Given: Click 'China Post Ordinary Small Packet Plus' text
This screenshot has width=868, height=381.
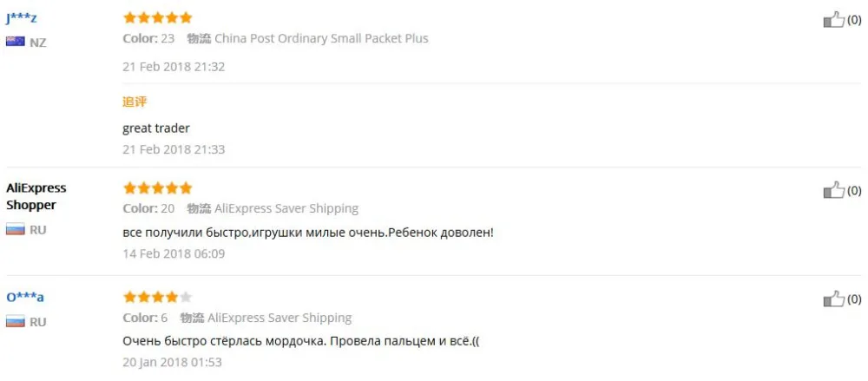Looking at the screenshot, I should click(322, 39).
